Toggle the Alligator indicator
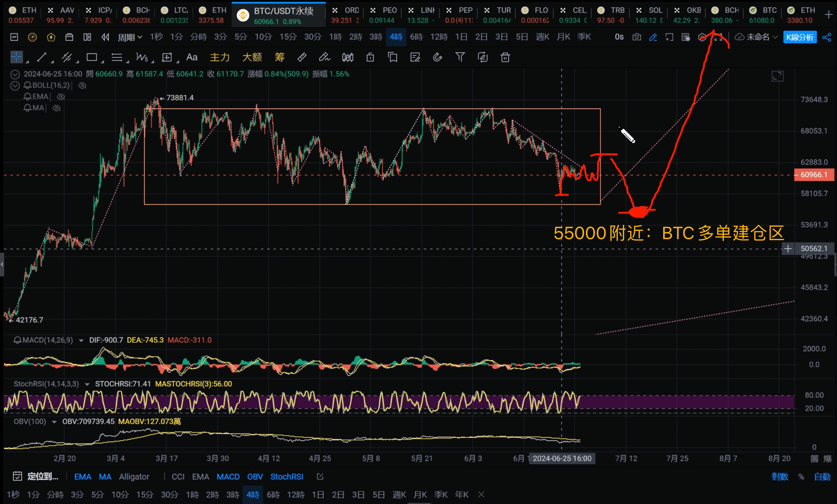The image size is (837, 504). click(x=134, y=476)
